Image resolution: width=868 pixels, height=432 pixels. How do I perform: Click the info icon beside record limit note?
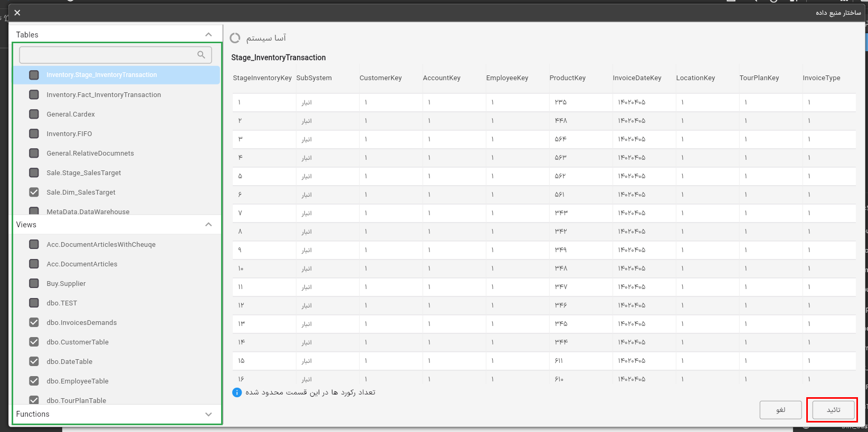click(237, 392)
